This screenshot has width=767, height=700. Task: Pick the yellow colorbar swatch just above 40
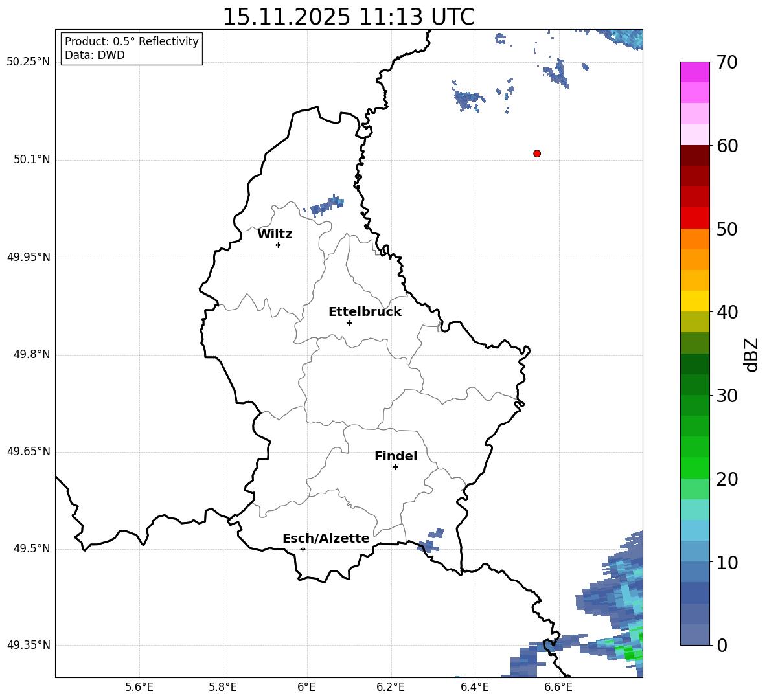695,301
